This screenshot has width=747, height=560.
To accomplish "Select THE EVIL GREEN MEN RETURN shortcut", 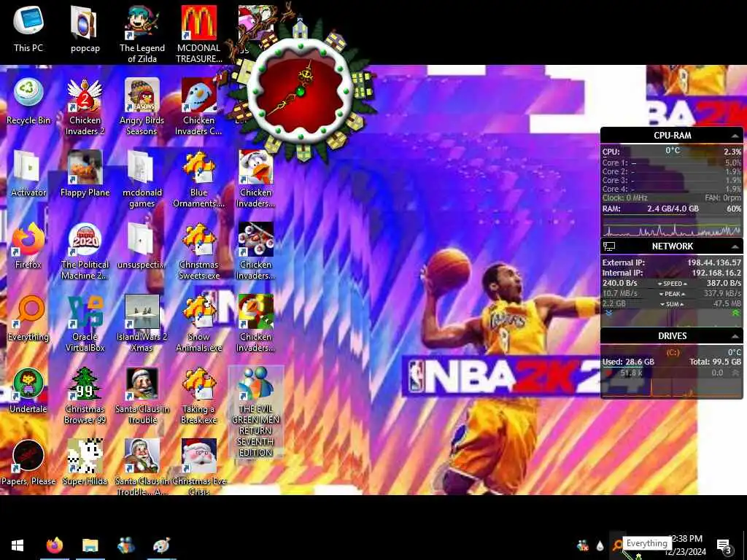I will 256,412.
